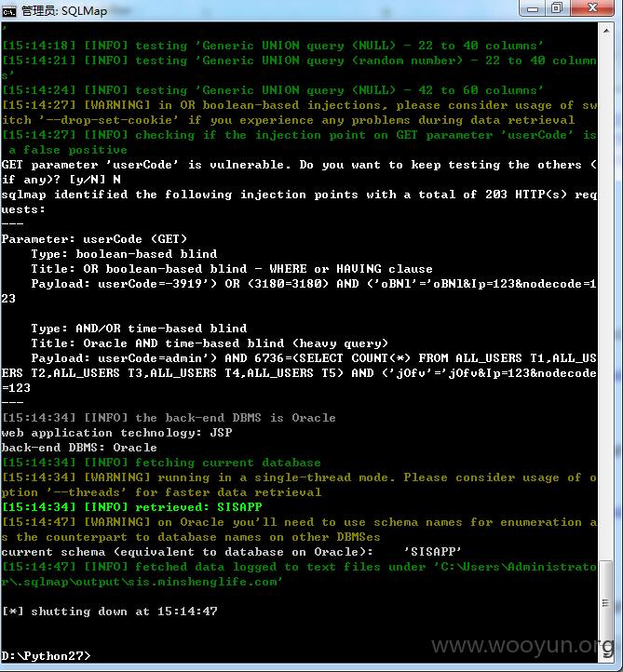Click the 'running in a single-thread mode' warning

299,477
